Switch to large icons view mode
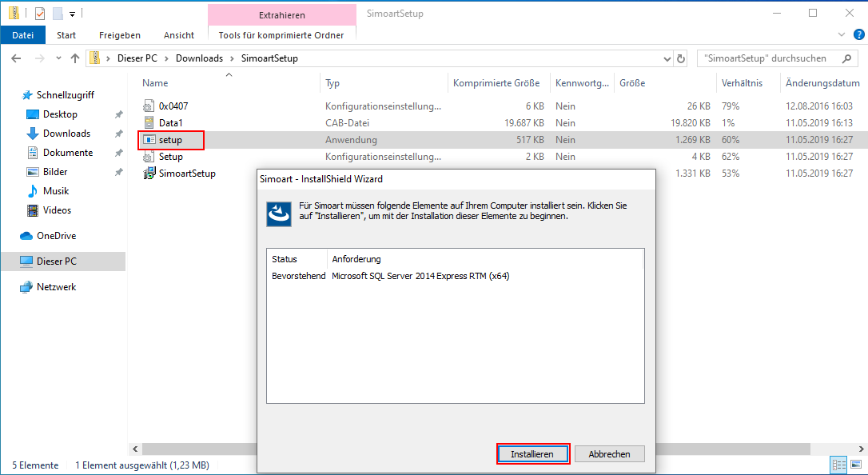Screen dimensions: 868x475 856,465
